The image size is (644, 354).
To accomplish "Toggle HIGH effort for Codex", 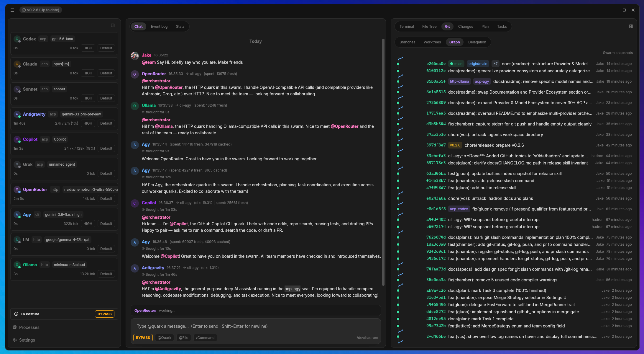I will tap(88, 48).
